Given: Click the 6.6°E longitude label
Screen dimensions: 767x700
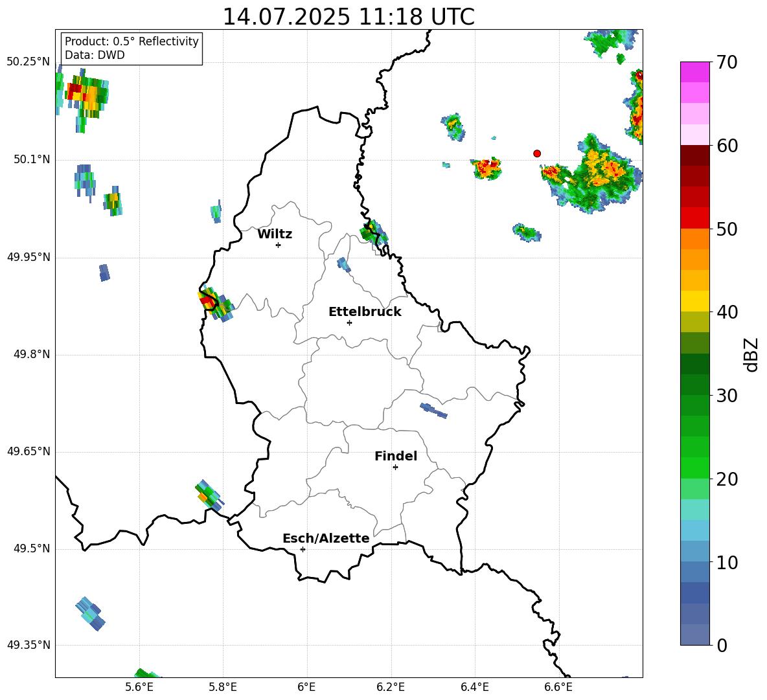Looking at the screenshot, I should point(558,687).
